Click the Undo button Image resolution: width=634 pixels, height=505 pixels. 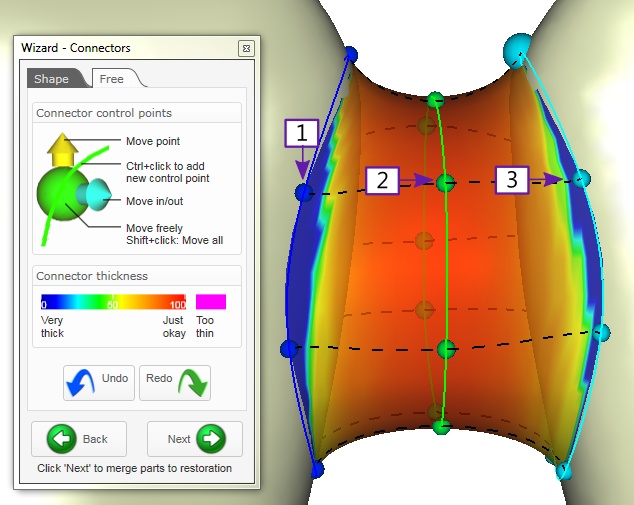pyautogui.click(x=99, y=382)
